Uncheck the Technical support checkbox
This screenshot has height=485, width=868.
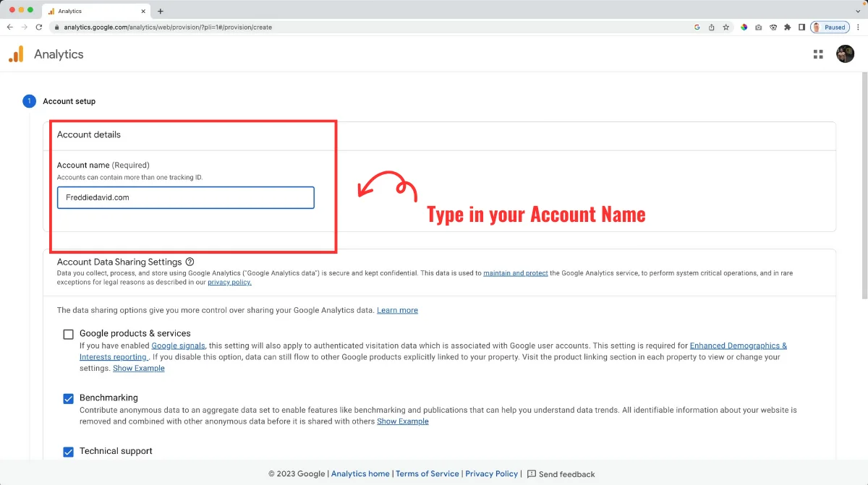click(68, 452)
